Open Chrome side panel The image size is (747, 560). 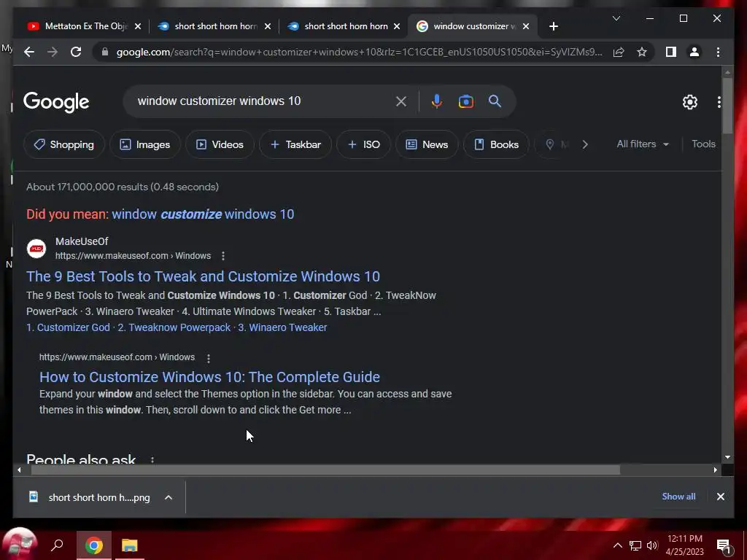click(671, 52)
